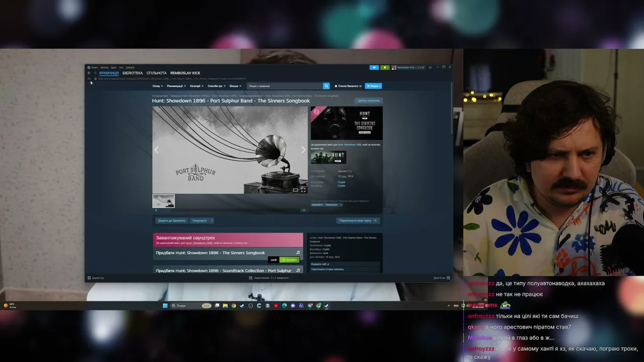The image size is (644, 362).
Task: Click the downloads icon in Steam's footer
Action: coord(251,278)
